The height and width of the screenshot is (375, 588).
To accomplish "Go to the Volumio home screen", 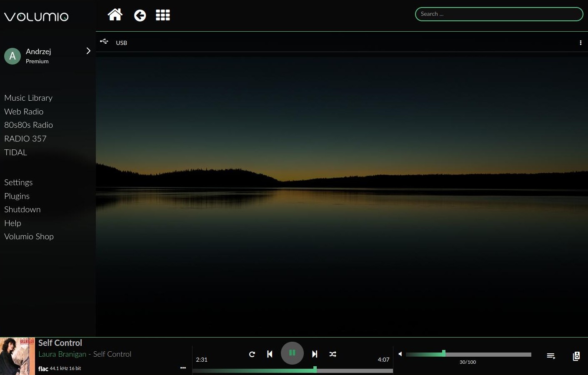I will click(115, 15).
